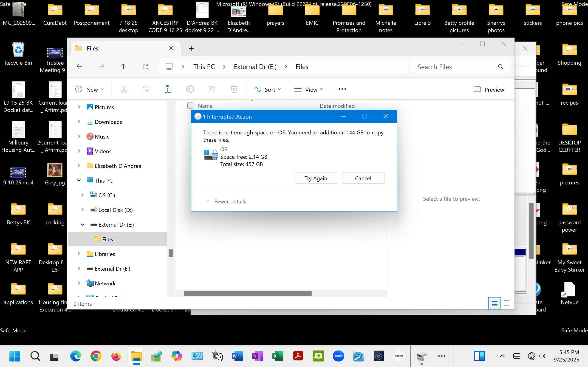Screen dimensions: 588x367
Task: Click the horizontal scrollbar in file list
Action: [248, 293]
